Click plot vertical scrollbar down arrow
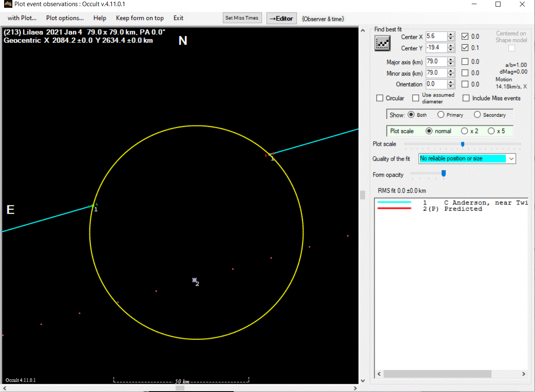 [362, 380]
